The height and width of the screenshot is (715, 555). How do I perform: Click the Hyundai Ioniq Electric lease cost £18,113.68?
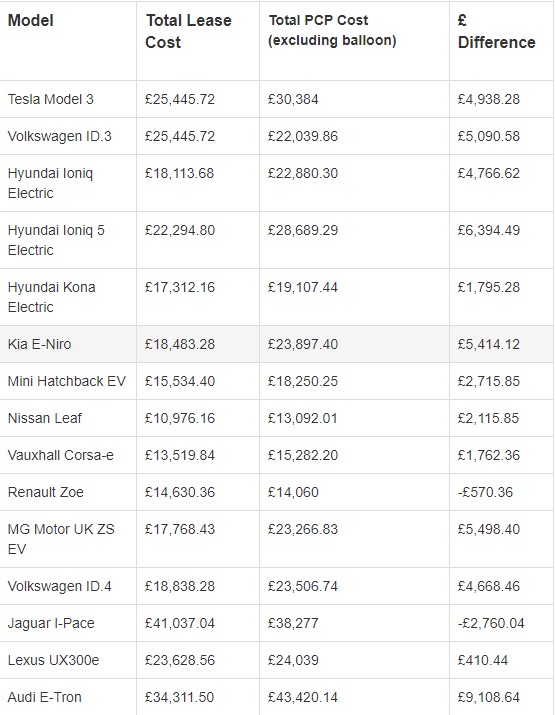[x=179, y=173]
